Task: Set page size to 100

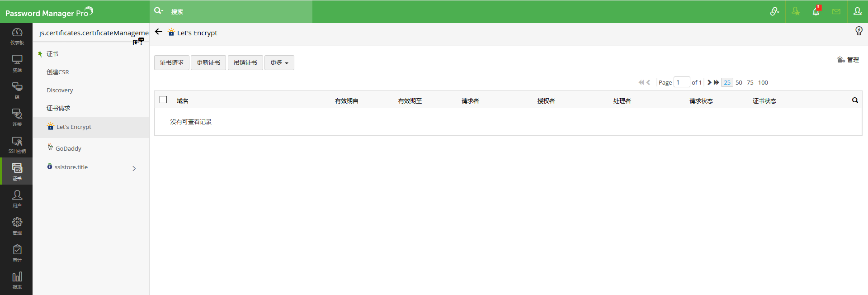Action: [763, 82]
